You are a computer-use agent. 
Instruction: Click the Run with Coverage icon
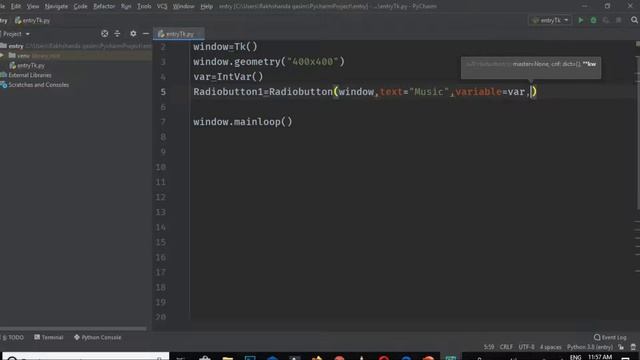[606, 20]
